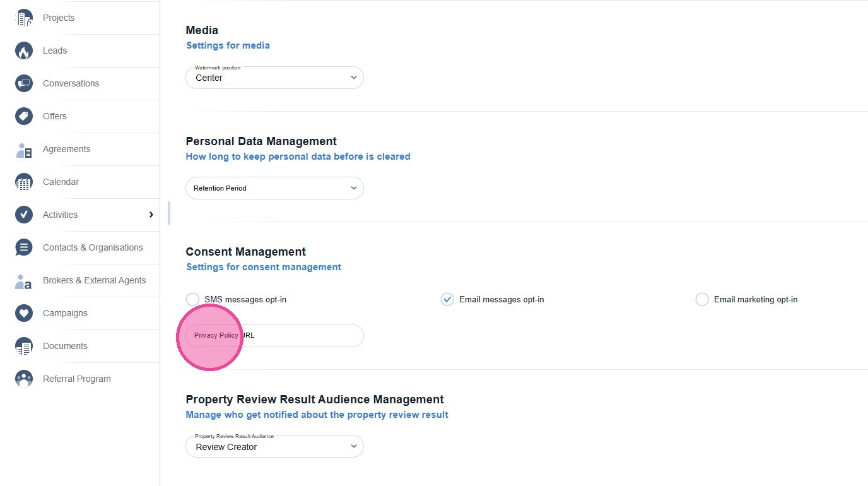Select Calendar in the sidebar

61,182
